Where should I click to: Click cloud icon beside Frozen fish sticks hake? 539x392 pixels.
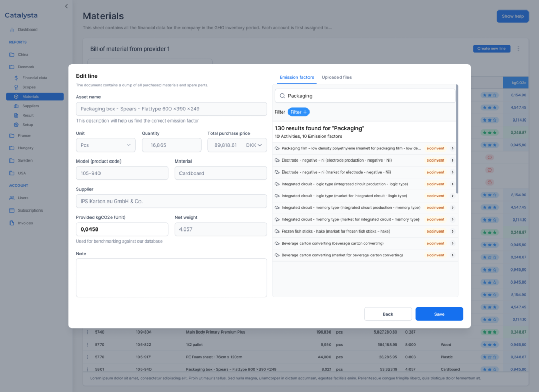(277, 232)
